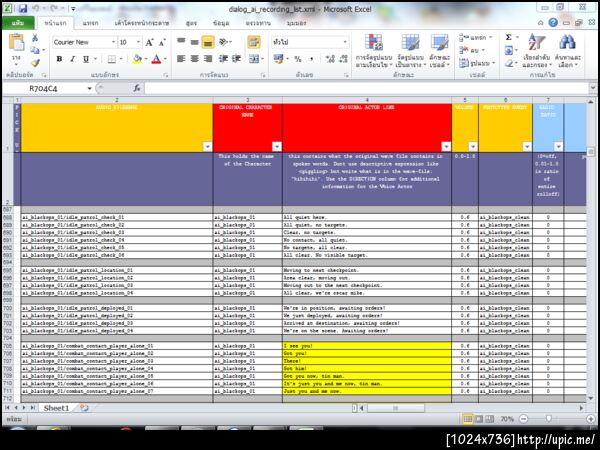
Task: Open the ลบ delete cells button
Action: tap(472, 50)
